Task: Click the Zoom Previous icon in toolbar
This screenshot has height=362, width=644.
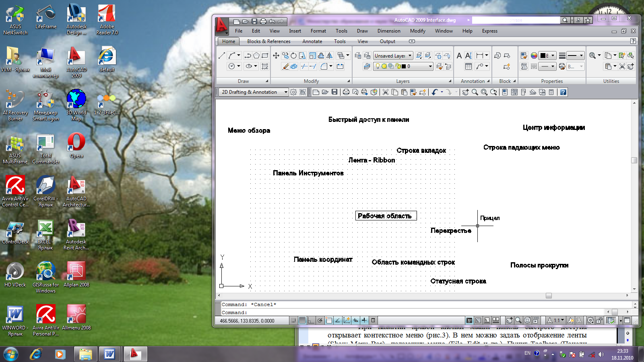Action: pos(493,92)
